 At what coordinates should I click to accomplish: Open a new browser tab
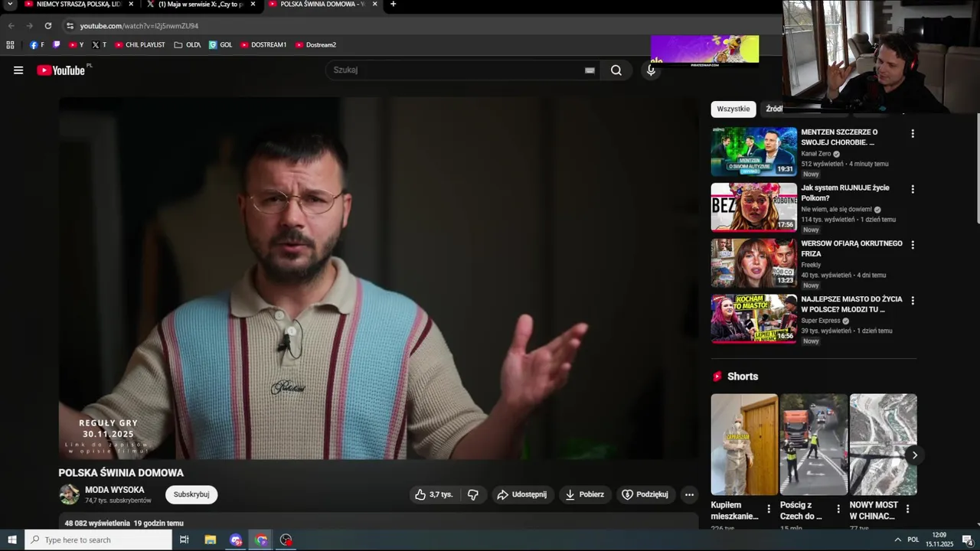pos(393,5)
